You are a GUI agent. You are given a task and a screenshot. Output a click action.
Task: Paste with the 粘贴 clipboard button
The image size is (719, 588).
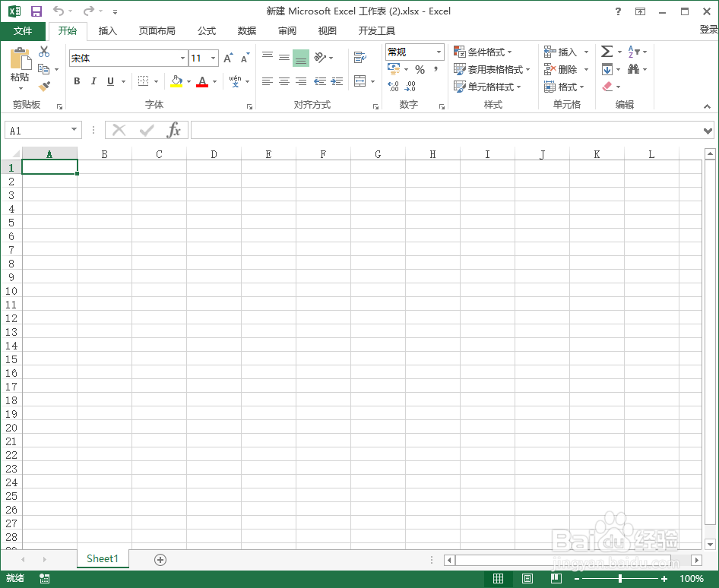click(x=20, y=68)
